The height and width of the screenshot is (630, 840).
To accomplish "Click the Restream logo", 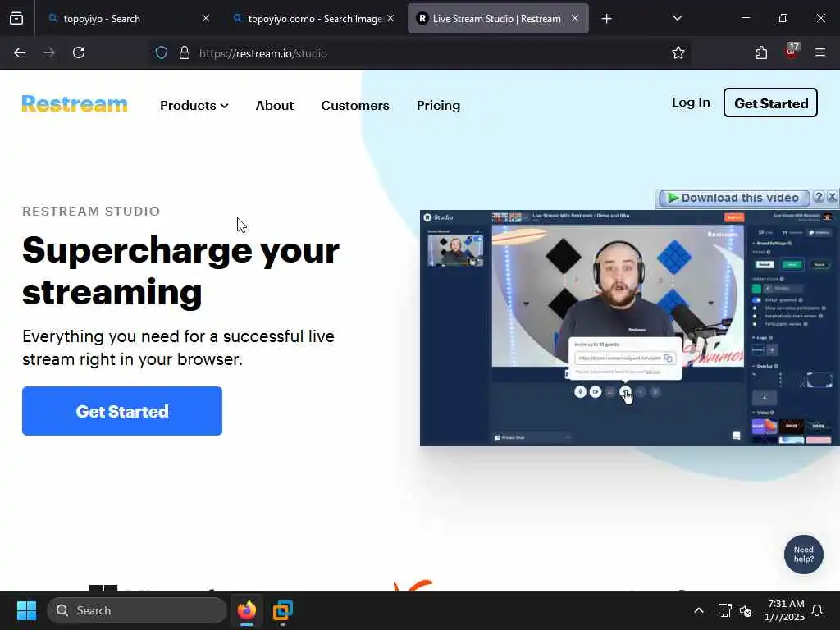I will [75, 103].
